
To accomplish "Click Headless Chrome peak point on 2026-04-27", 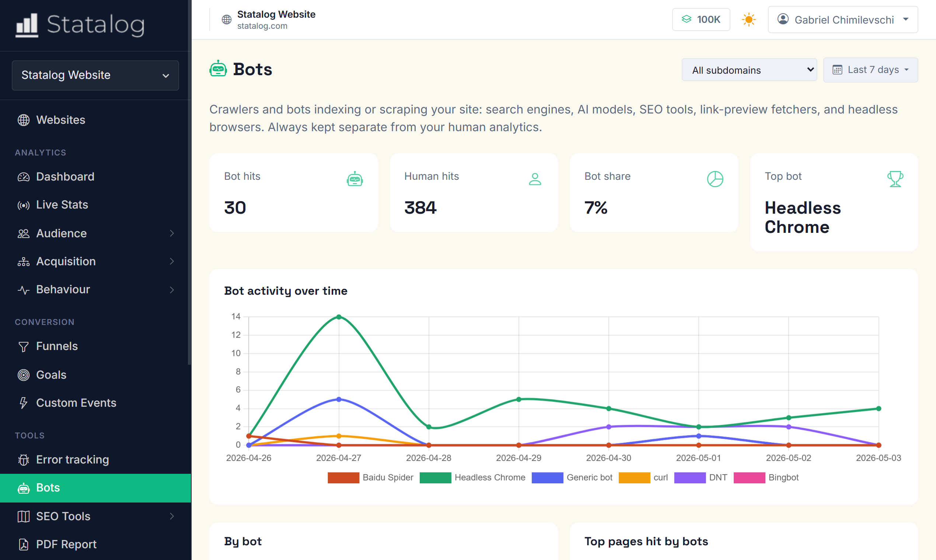I will pyautogui.click(x=339, y=317).
